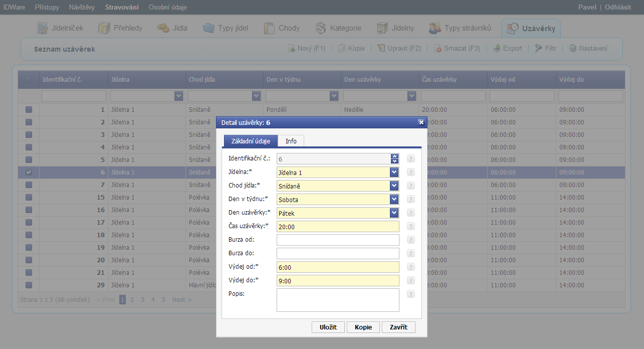Expand the Den v týdnu dropdown showing Sobota
The image size is (644, 349).
pos(394,200)
